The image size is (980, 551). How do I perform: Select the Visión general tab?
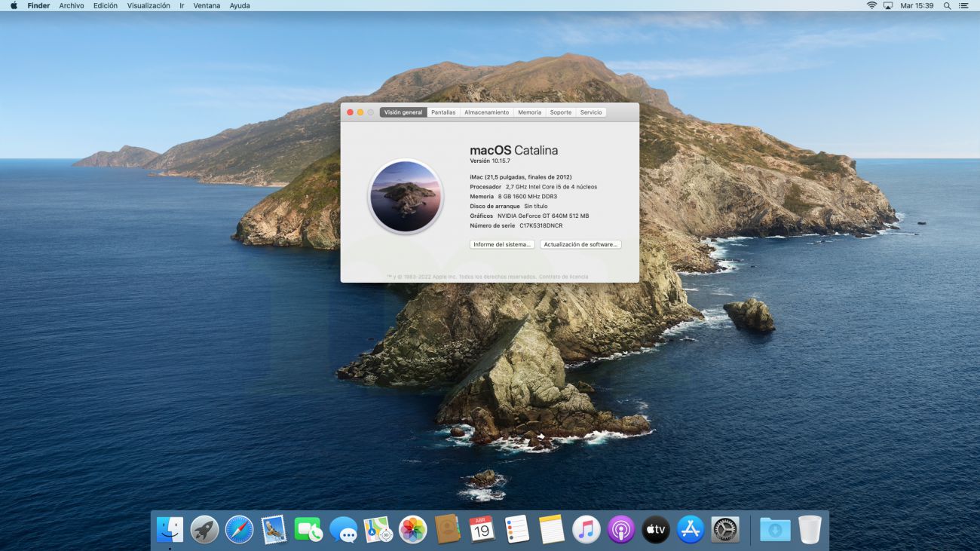pyautogui.click(x=403, y=112)
